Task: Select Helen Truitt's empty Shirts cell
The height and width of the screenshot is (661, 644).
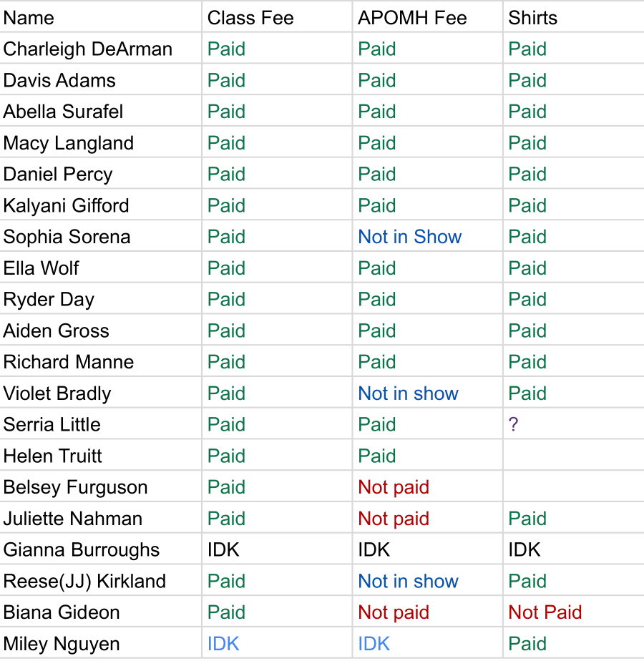Action: (x=572, y=456)
